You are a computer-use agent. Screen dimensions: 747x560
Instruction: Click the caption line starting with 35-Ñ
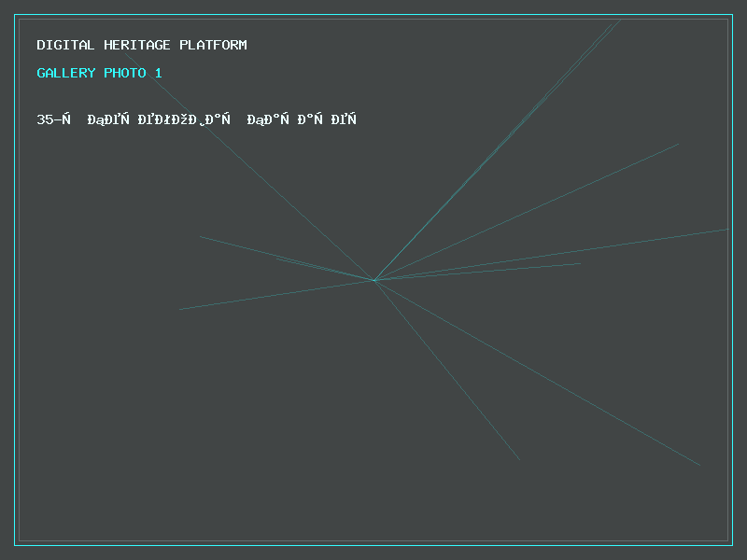pos(196,119)
